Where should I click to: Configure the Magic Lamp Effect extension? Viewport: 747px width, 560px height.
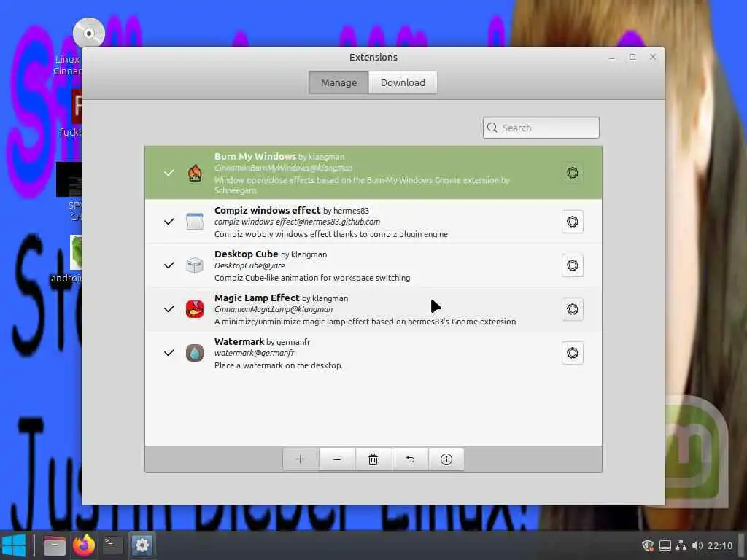572,309
